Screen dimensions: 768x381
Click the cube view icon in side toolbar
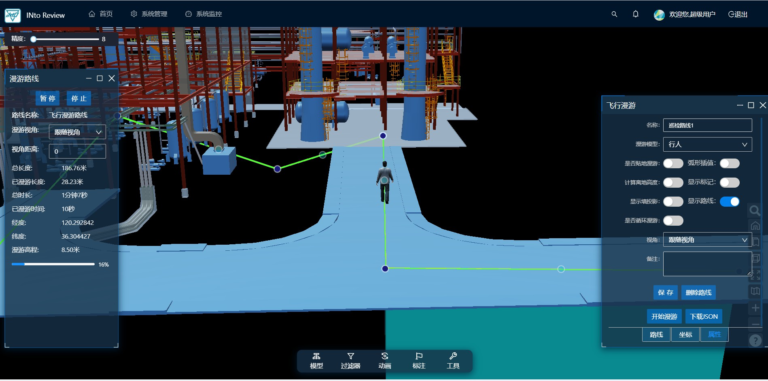tap(755, 258)
